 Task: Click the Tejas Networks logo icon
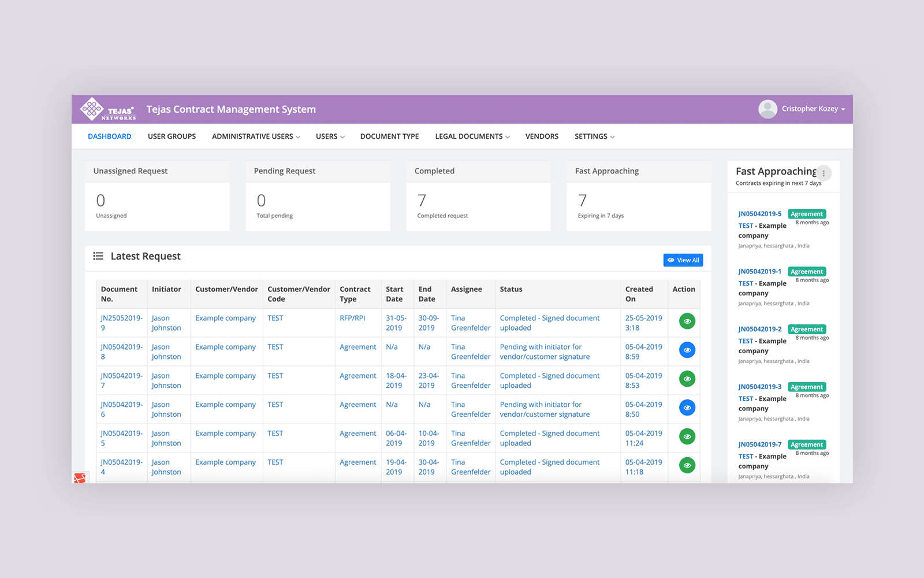coord(92,109)
